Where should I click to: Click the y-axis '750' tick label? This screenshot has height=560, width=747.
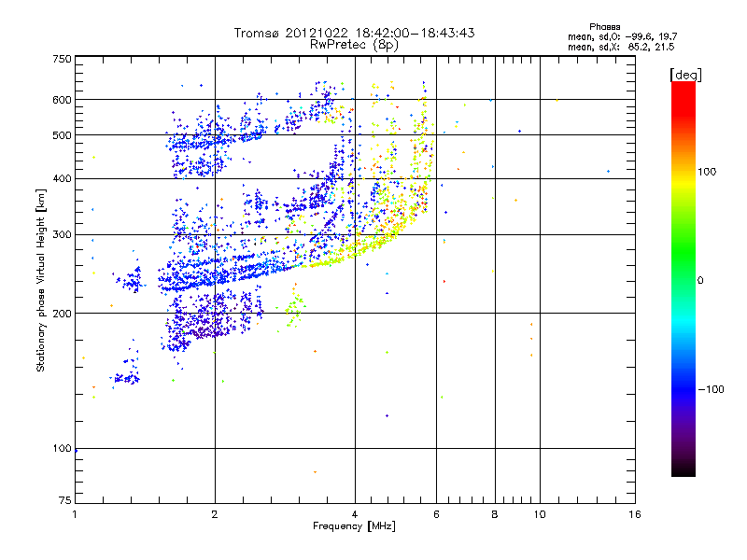(63, 59)
